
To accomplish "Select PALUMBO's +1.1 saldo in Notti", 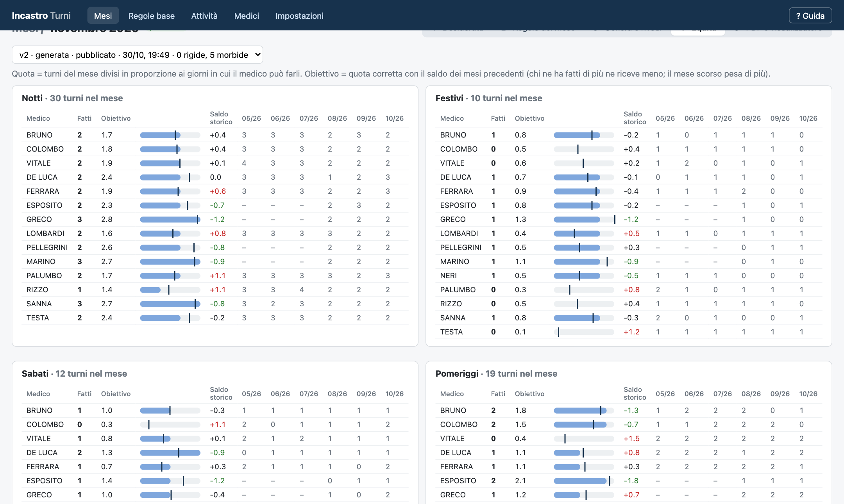I will [x=218, y=276].
